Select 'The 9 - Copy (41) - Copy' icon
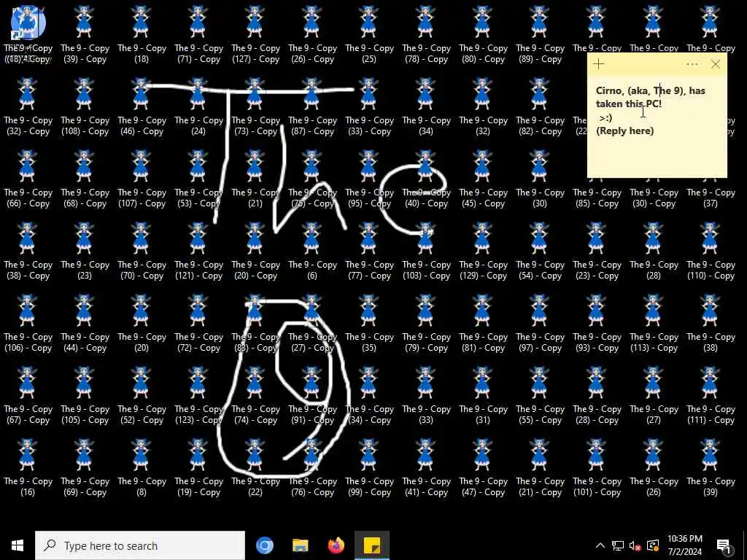 click(426, 469)
